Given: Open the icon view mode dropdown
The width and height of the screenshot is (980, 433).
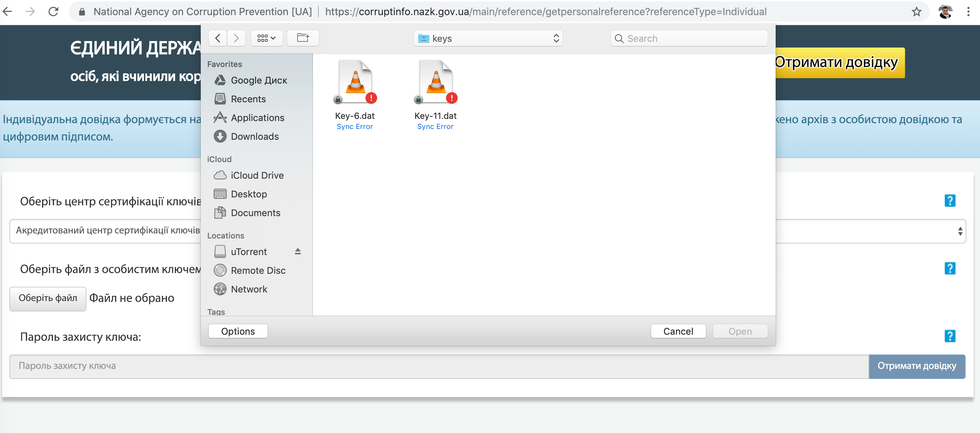Looking at the screenshot, I should click(x=266, y=38).
